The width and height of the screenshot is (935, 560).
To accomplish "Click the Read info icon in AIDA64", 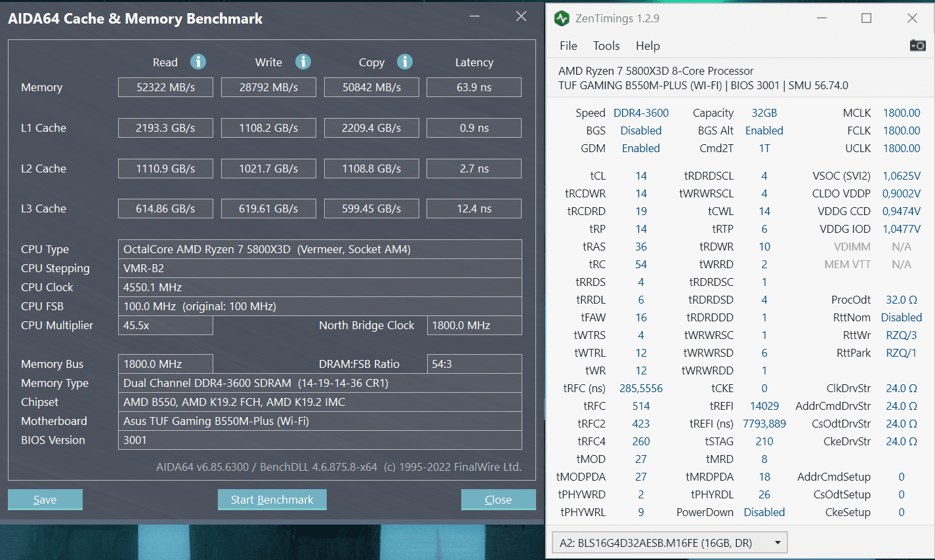I will 198,62.
